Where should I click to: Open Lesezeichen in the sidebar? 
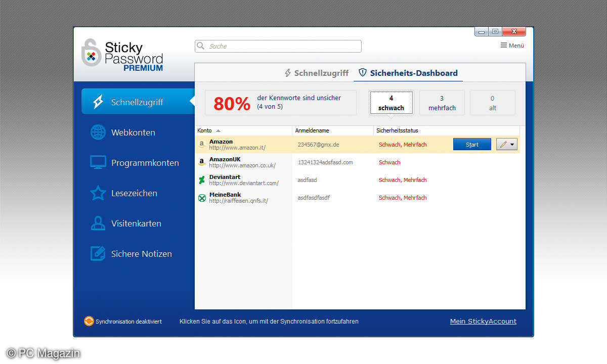click(134, 193)
